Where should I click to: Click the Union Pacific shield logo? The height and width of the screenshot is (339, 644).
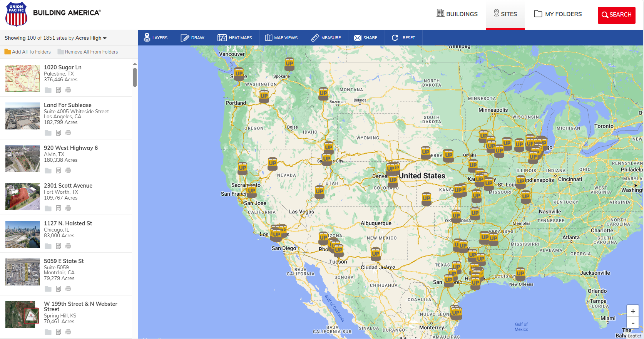point(16,14)
